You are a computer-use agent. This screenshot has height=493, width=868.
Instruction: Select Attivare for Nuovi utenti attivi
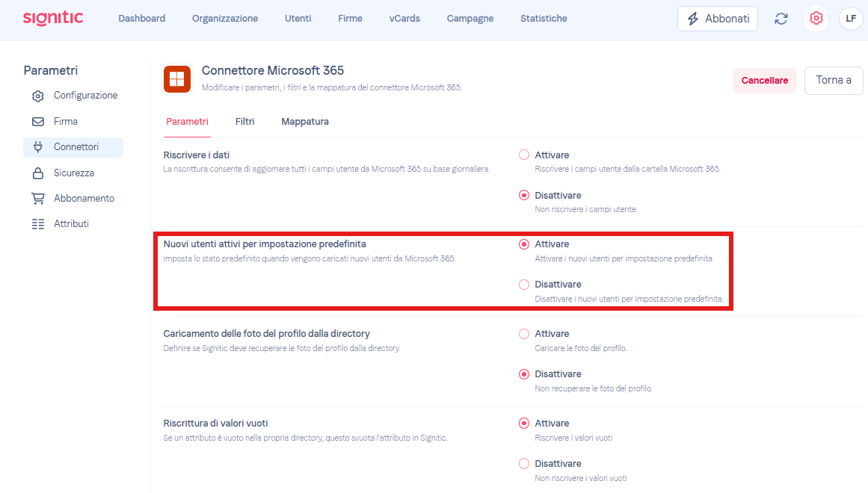click(x=523, y=244)
